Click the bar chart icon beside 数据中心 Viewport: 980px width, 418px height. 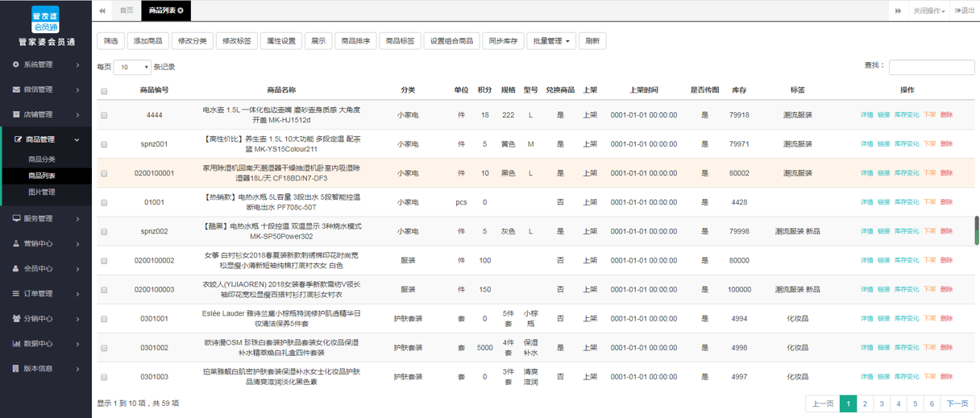tap(16, 343)
